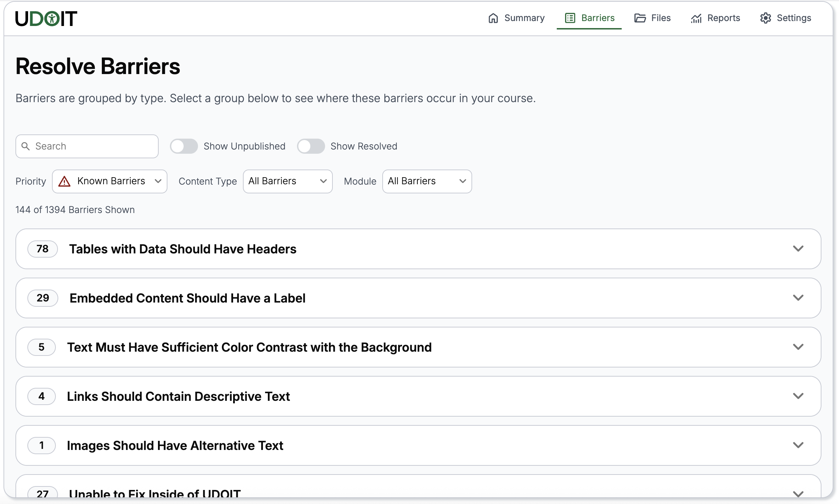839x504 pixels.
Task: Toggle Show Resolved switch
Action: pos(311,146)
